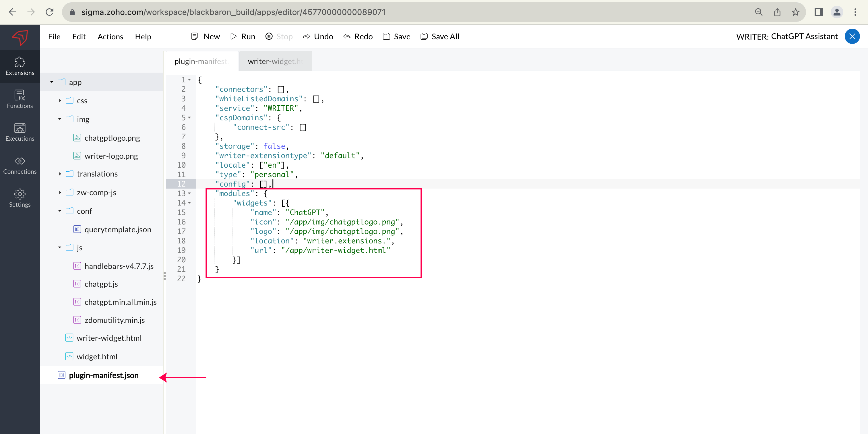This screenshot has width=868, height=434.
Task: Click the Undo arrow icon
Action: click(x=306, y=36)
